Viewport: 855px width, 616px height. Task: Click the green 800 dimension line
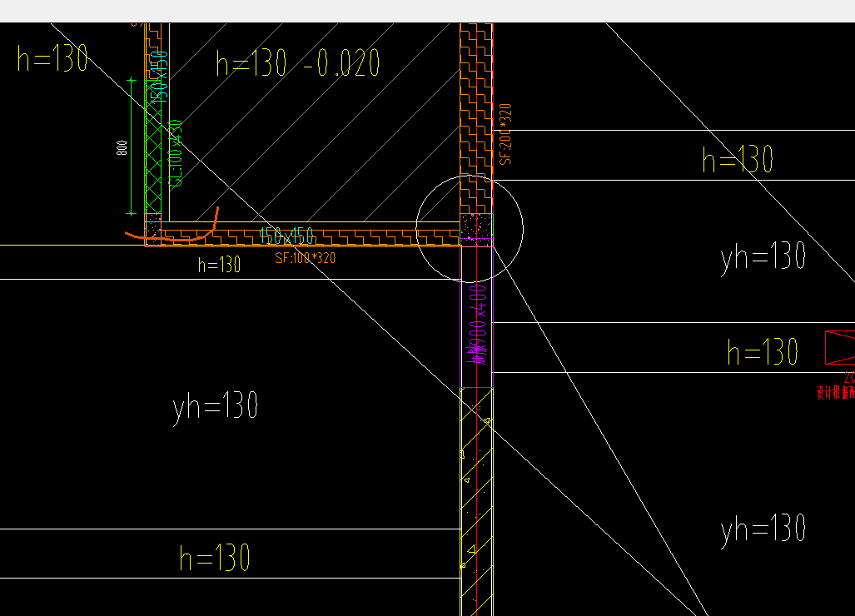tap(132, 147)
